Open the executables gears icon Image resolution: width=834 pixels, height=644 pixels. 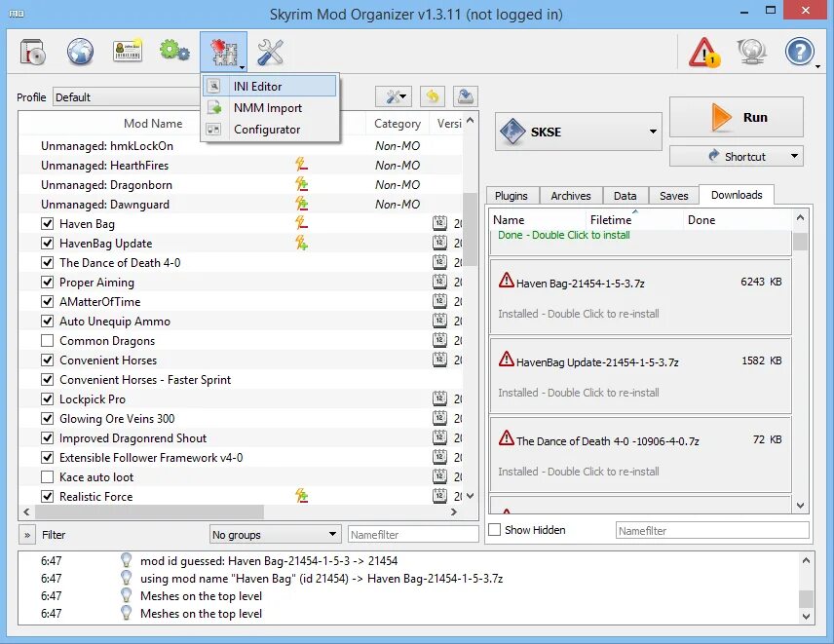point(174,51)
